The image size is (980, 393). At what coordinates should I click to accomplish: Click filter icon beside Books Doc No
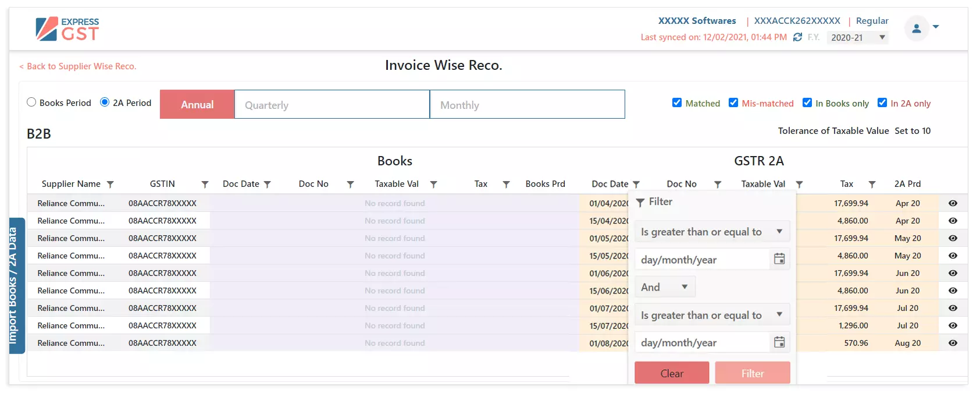pos(350,185)
